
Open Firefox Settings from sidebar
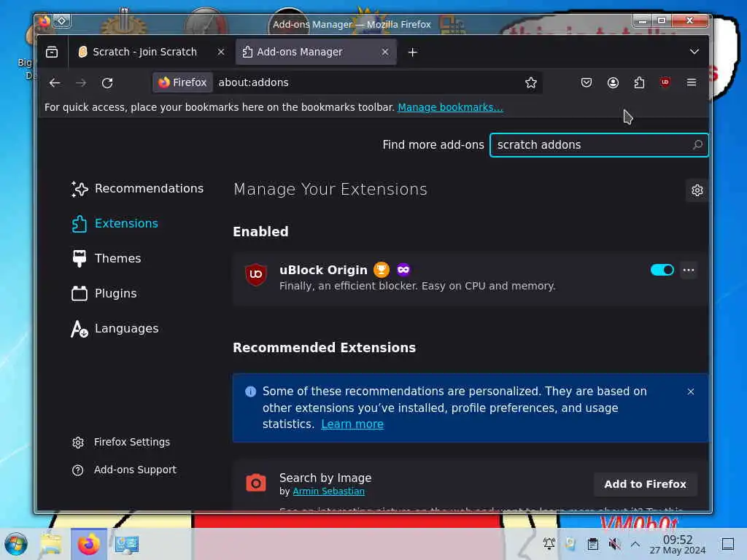click(120, 442)
